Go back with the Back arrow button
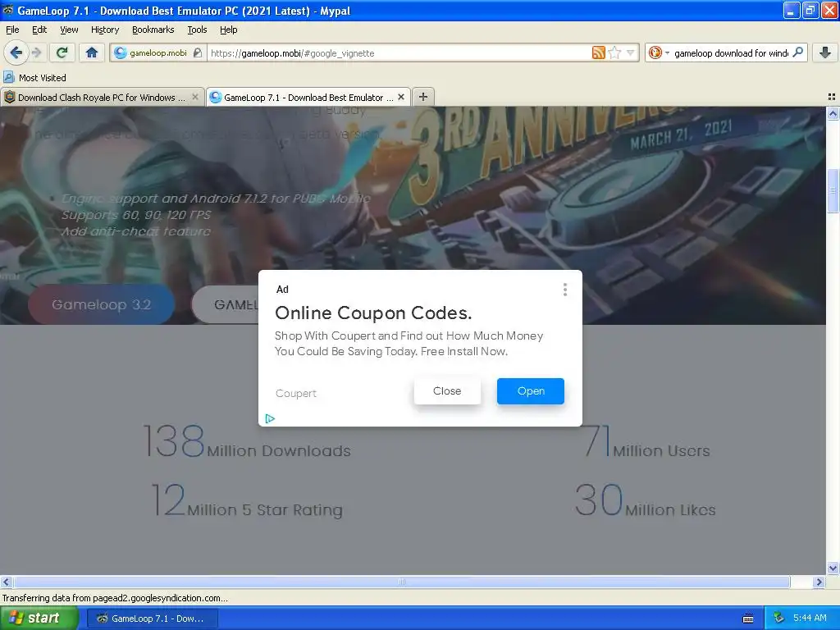840x630 pixels. 16,52
